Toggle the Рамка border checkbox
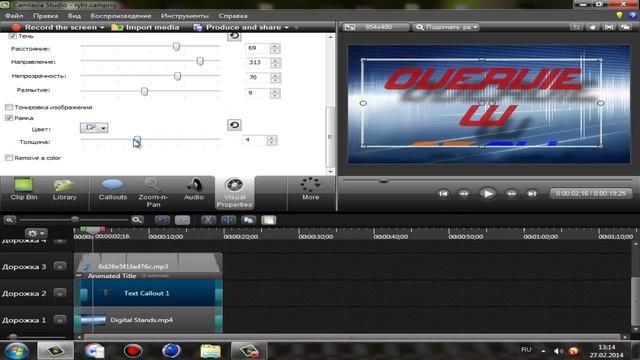640x360 pixels. click(x=9, y=118)
